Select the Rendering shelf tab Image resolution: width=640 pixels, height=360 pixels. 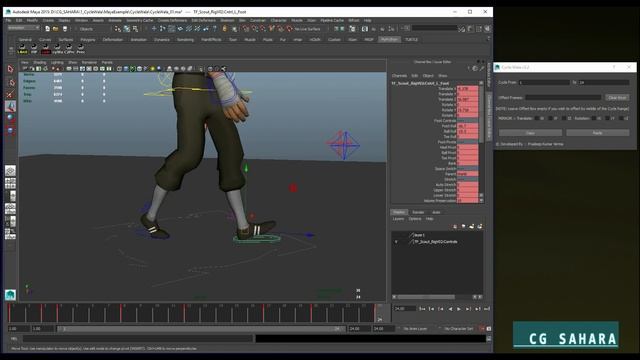point(185,40)
